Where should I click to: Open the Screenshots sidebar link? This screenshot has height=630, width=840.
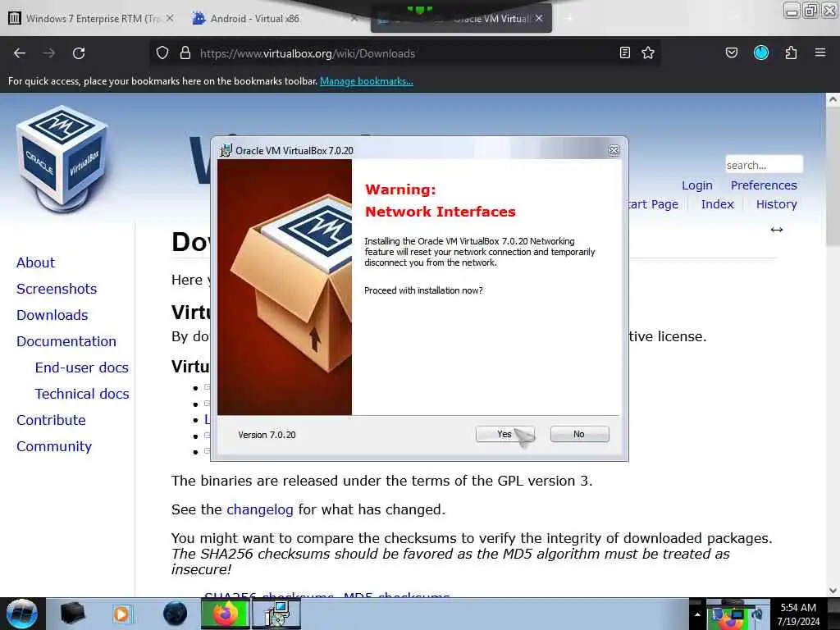point(57,289)
